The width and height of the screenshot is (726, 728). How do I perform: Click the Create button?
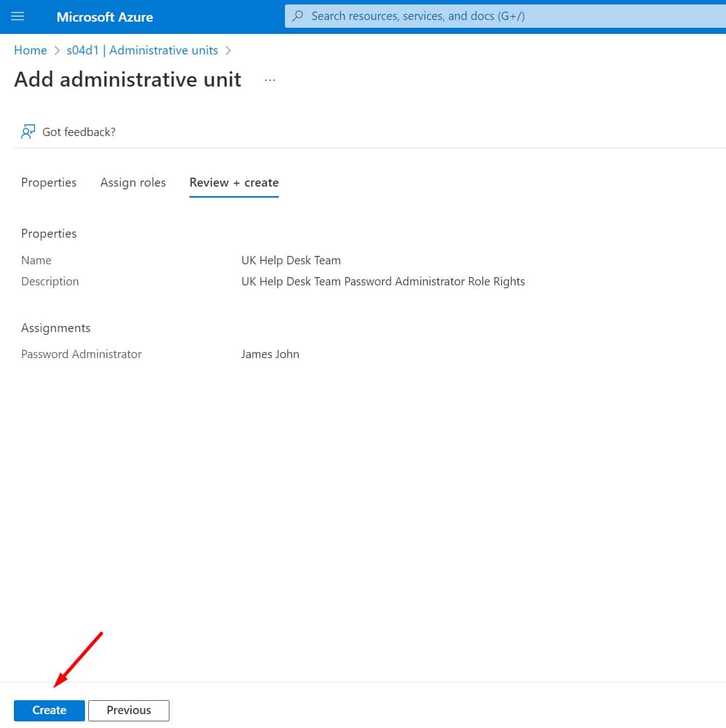(x=49, y=710)
